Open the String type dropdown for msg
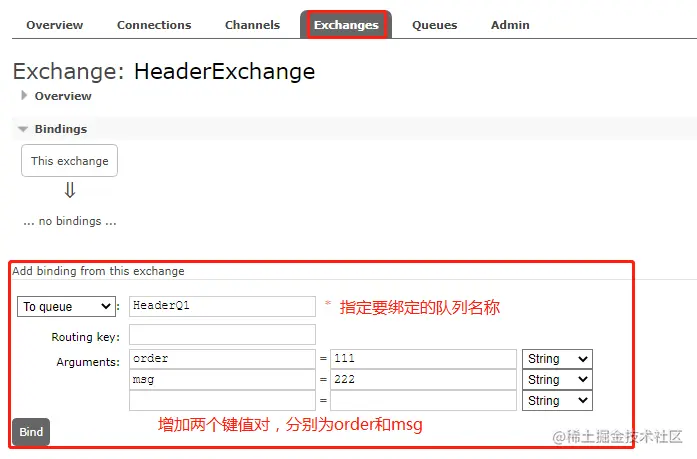The height and width of the screenshot is (459, 697). (557, 379)
